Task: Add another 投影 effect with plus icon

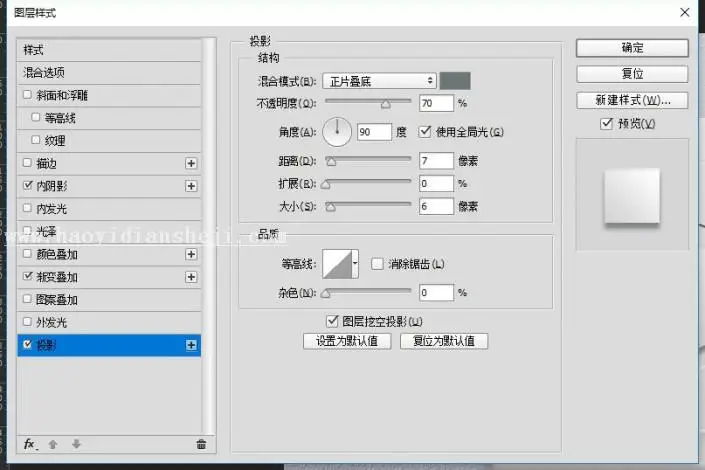Action: [191, 345]
